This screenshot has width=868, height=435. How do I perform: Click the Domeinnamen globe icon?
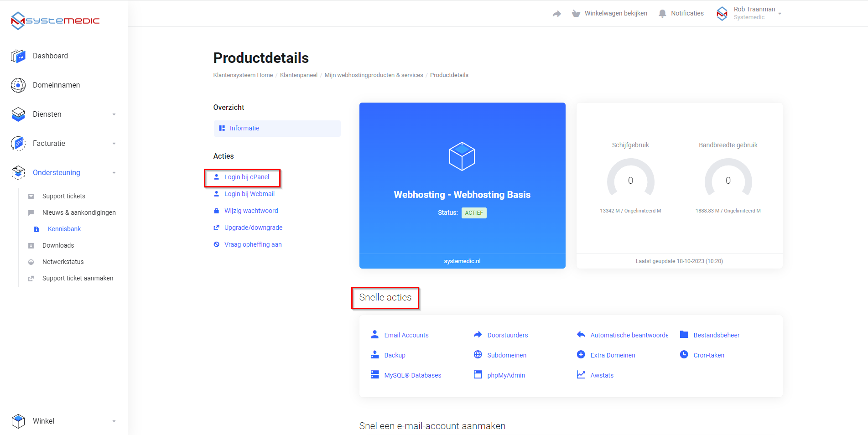[18, 85]
